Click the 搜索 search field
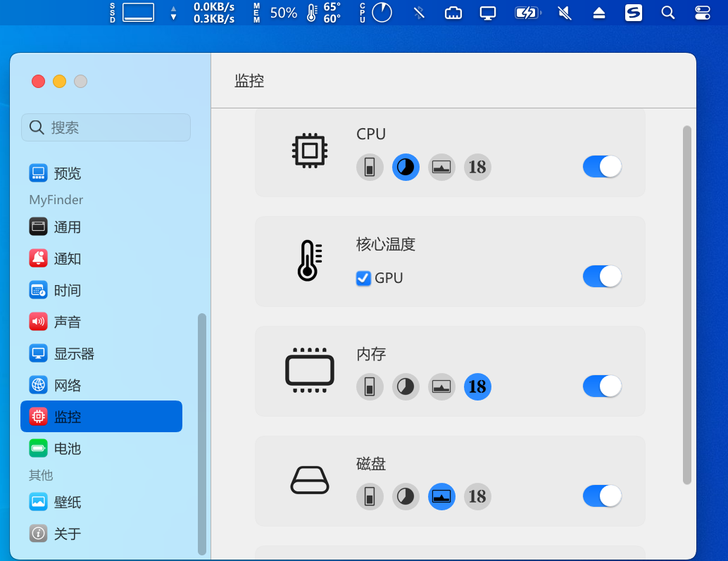Image resolution: width=728 pixels, height=561 pixels. 106,127
